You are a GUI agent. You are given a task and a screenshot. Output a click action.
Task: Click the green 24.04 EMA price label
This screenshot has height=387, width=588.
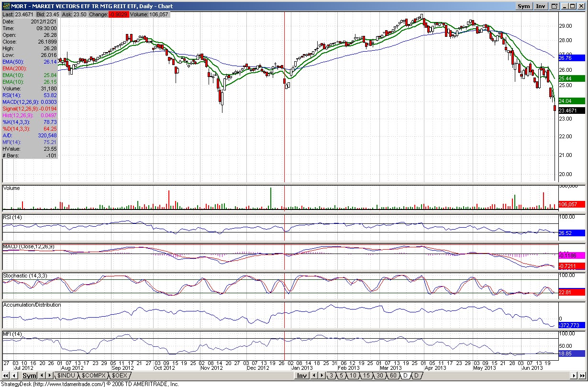point(571,101)
